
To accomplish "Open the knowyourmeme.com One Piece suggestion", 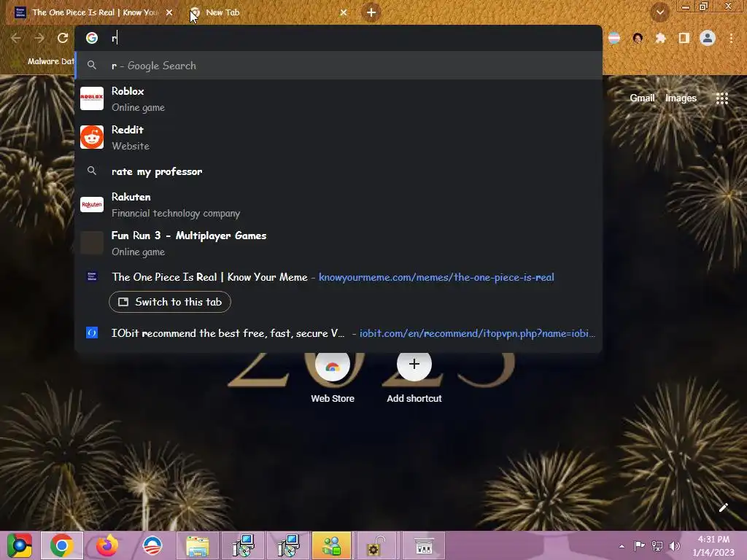I will tap(338, 277).
